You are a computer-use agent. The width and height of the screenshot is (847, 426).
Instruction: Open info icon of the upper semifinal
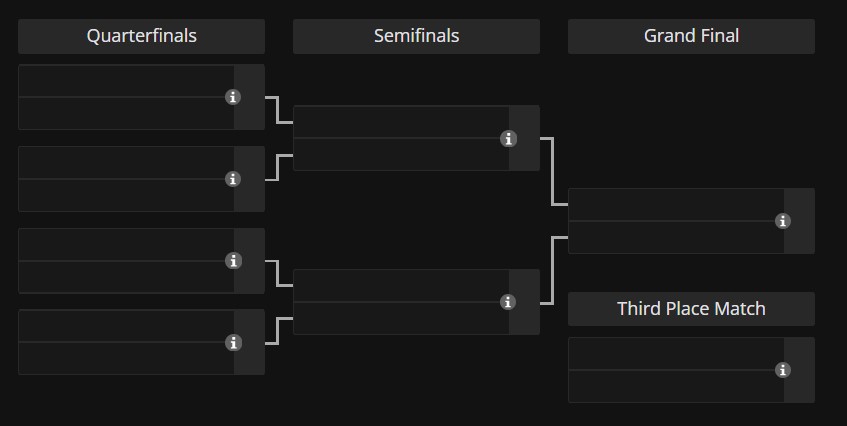tap(508, 138)
